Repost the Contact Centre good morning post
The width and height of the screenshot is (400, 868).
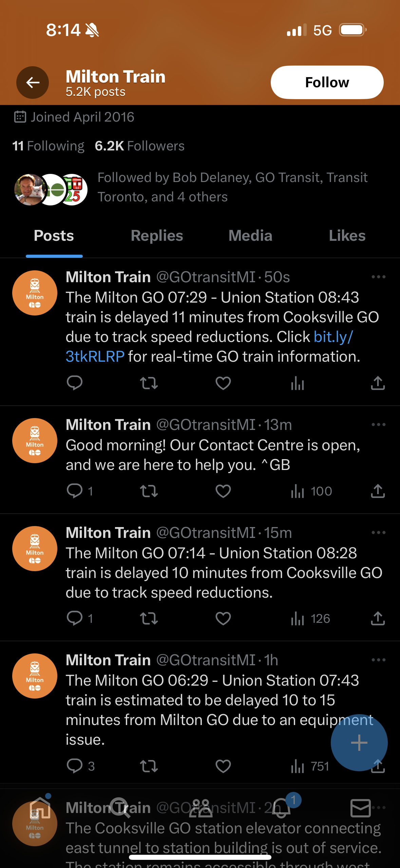(149, 491)
